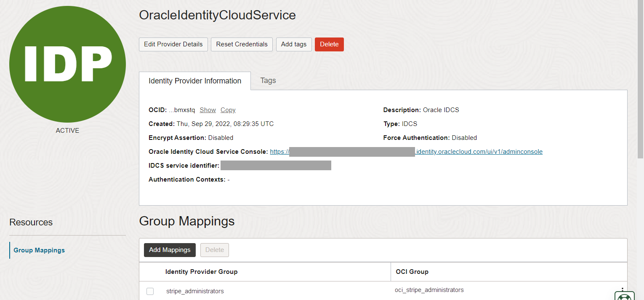Click the greyed Delete mappings button
The image size is (644, 300).
(x=215, y=250)
